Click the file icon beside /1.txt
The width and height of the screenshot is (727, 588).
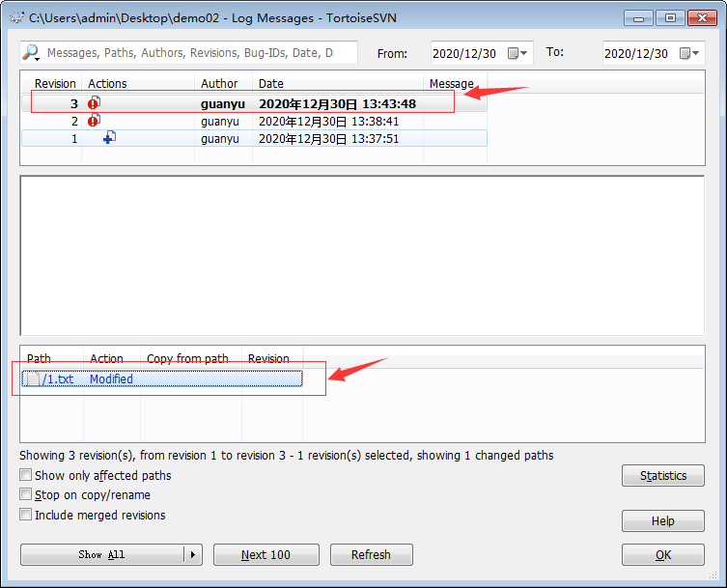33,378
